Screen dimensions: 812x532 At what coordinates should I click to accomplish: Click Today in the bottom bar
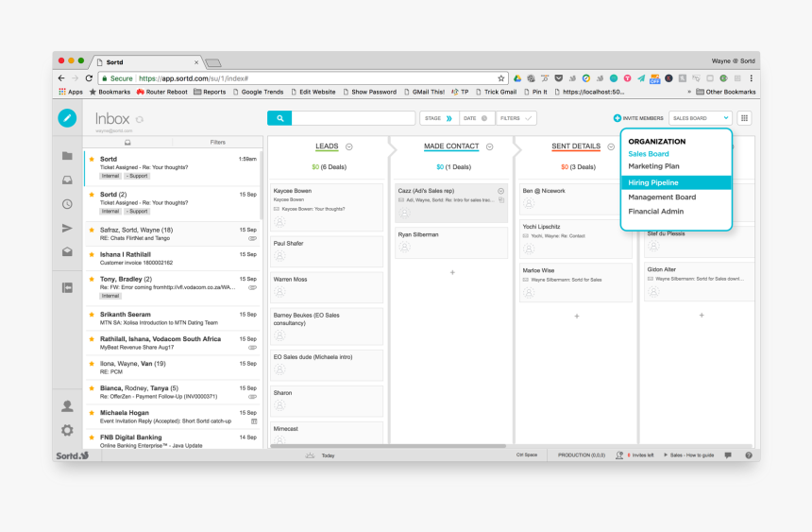coord(328,455)
